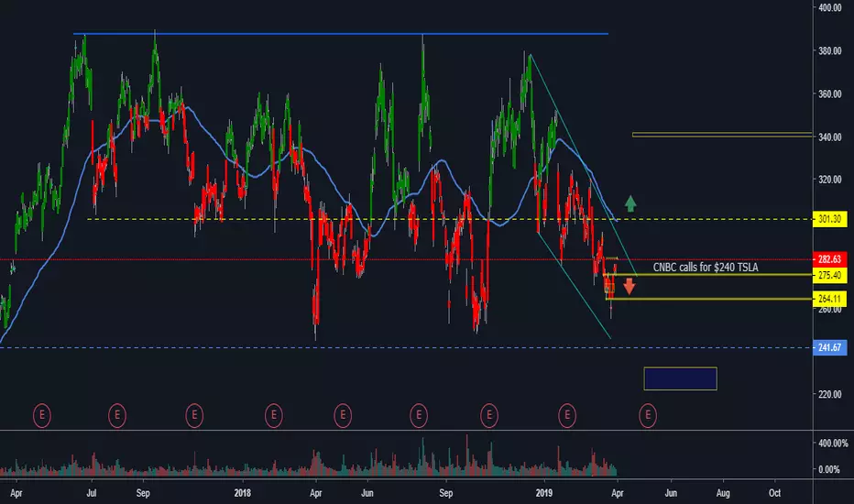854x504 pixels.
Task: Click the Oct date axis label
Action: pos(774,493)
